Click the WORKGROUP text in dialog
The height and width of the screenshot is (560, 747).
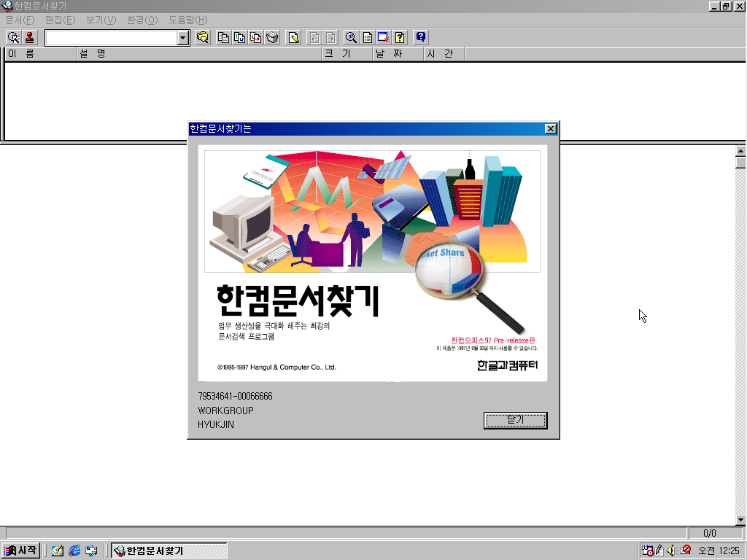tap(226, 411)
